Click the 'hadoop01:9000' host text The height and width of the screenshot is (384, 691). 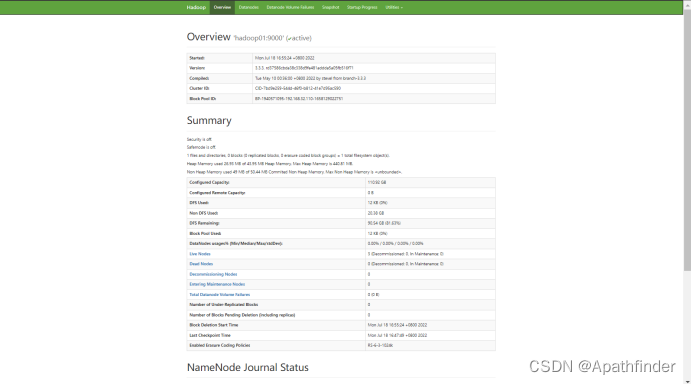(259, 38)
